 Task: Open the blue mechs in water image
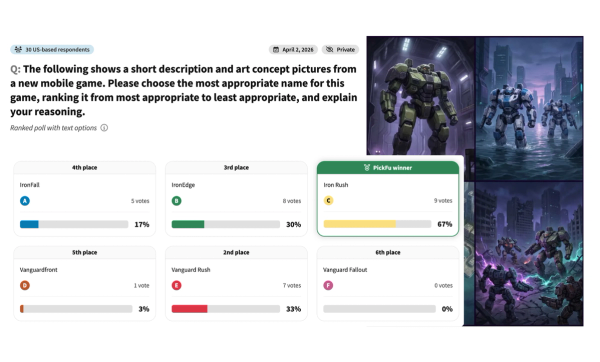[x=529, y=108]
